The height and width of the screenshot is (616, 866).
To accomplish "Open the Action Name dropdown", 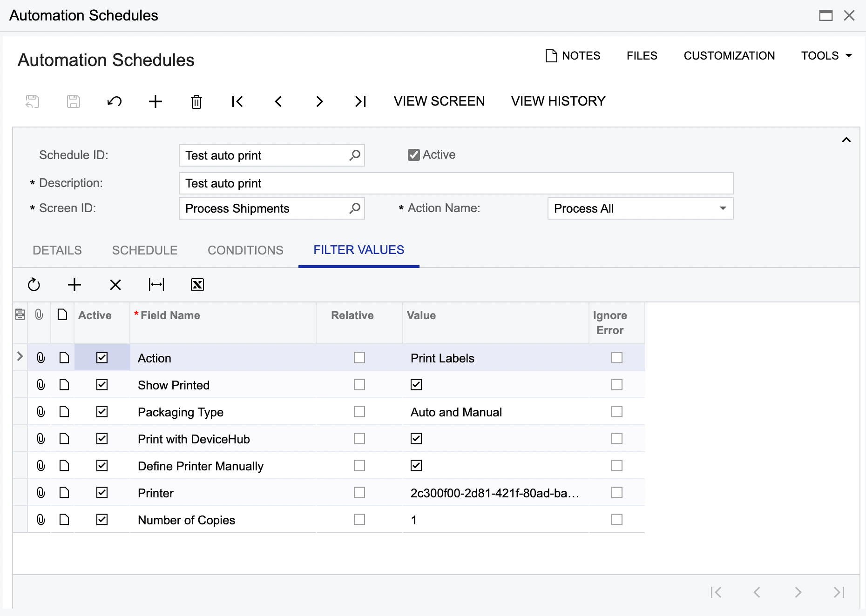I will tap(723, 208).
